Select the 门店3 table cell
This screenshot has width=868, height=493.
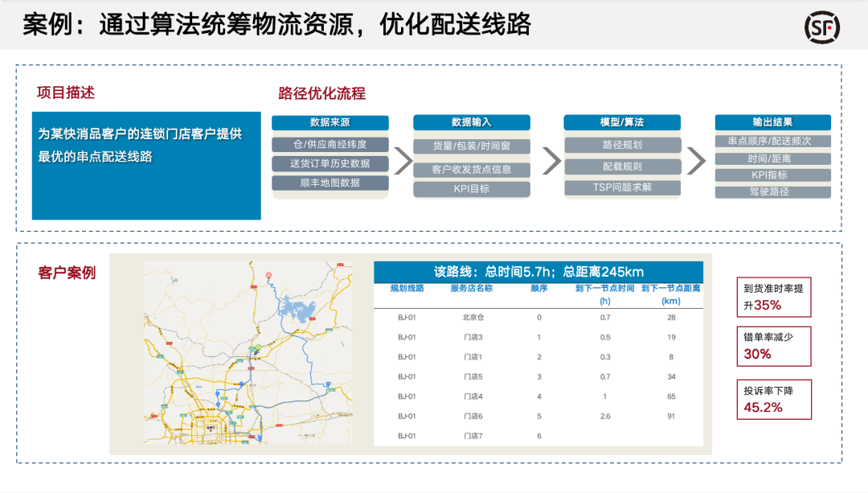(473, 337)
